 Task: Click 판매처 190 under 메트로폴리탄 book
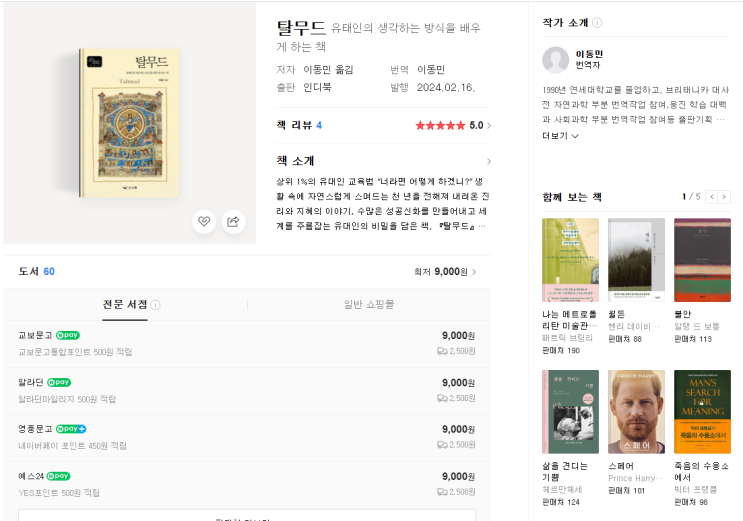point(561,350)
